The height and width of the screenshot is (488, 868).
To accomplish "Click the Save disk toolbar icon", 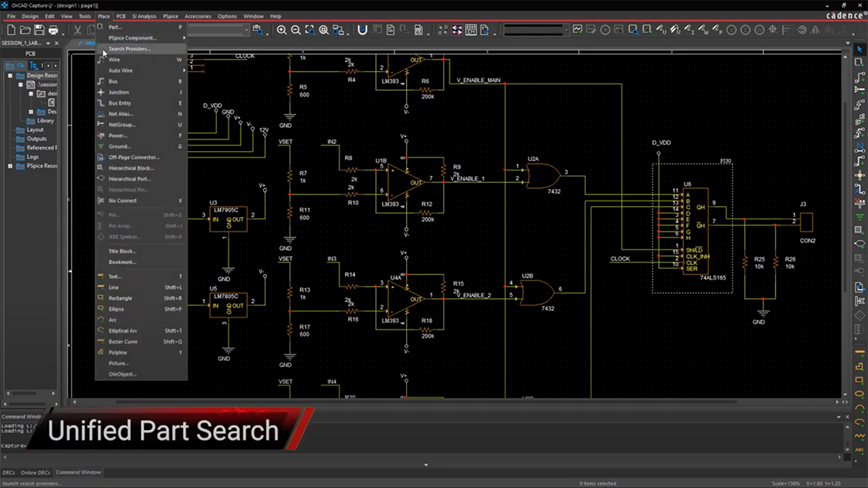I will (x=39, y=30).
